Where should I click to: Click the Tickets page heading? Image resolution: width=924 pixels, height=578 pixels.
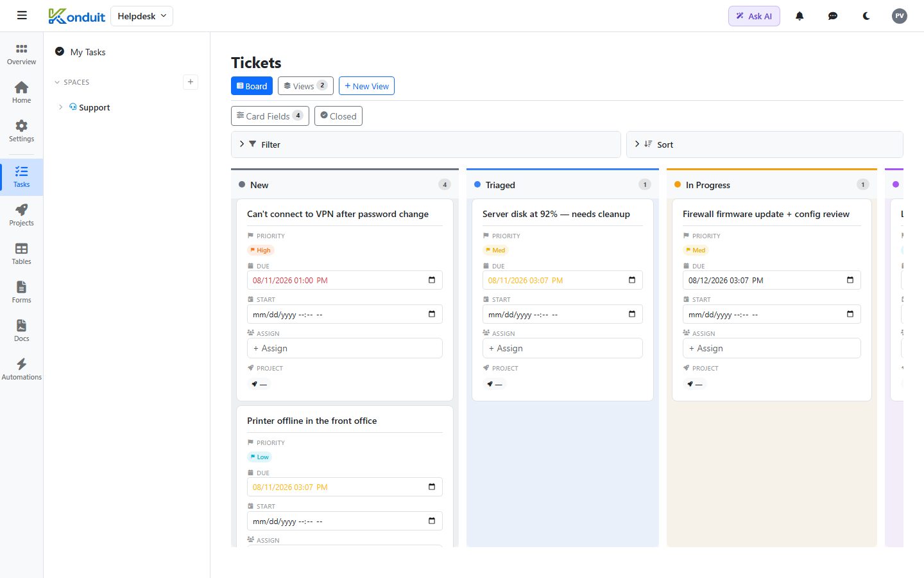pos(256,62)
